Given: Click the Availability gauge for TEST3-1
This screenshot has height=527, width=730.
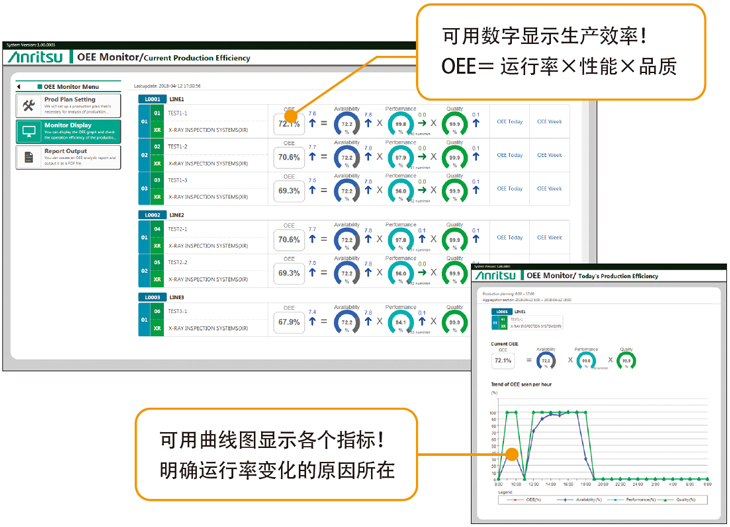Looking at the screenshot, I should point(347,322).
